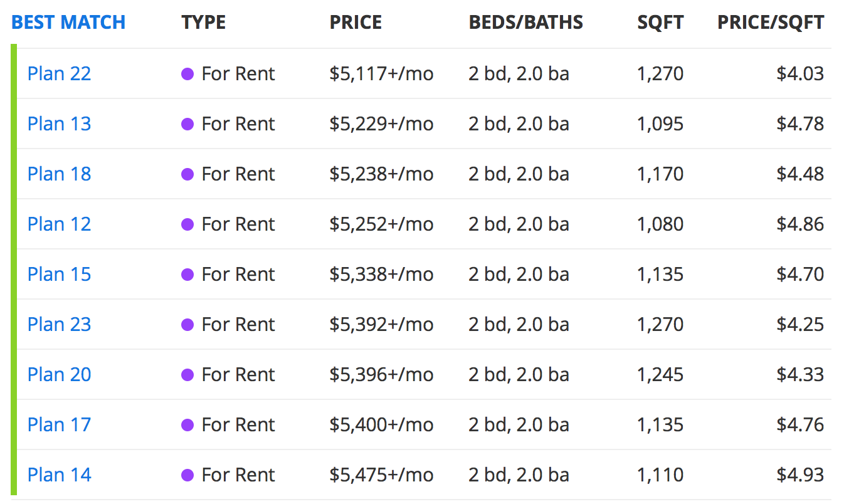Click the purple rent dot beside Plan 15
Screen dimensions: 849x504
[187, 275]
